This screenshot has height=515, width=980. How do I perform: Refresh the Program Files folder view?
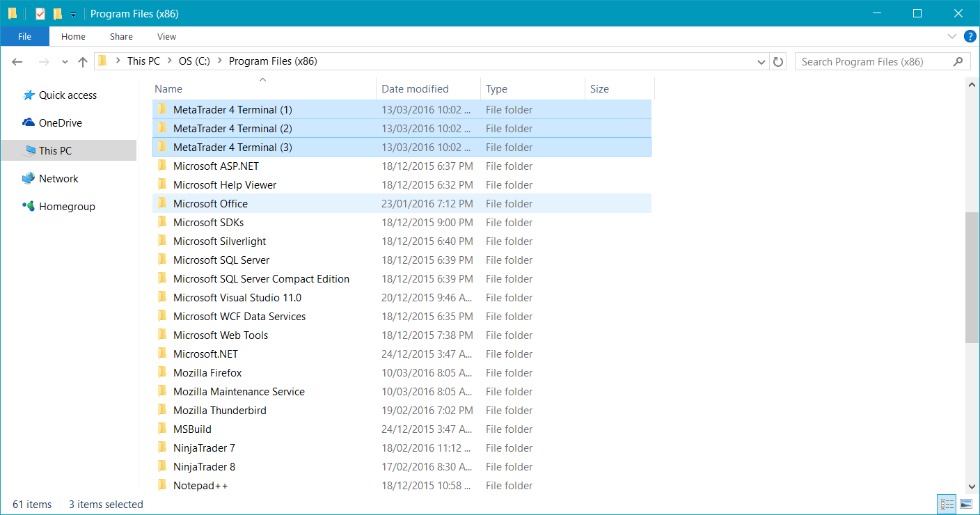pos(778,62)
